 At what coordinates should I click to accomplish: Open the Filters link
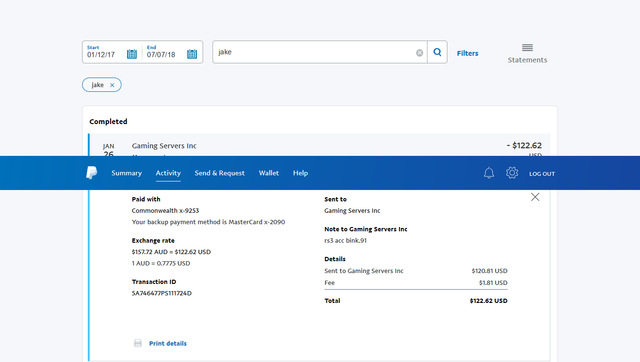467,53
